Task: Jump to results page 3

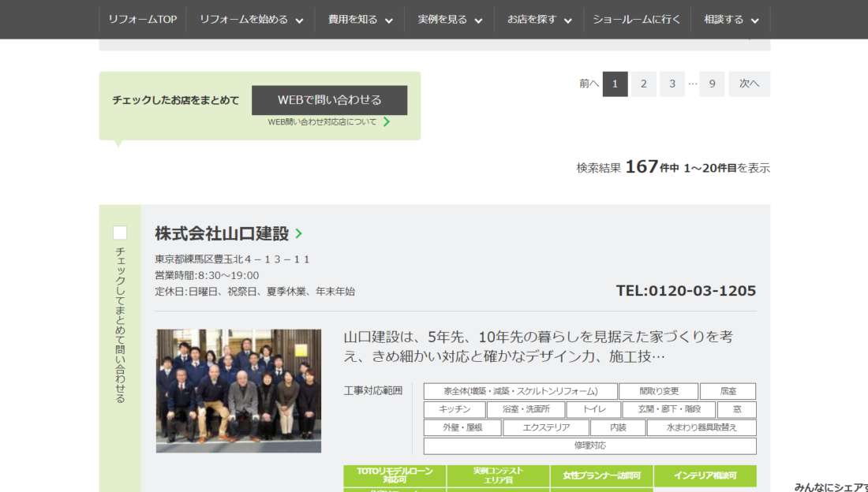Action: coord(672,84)
